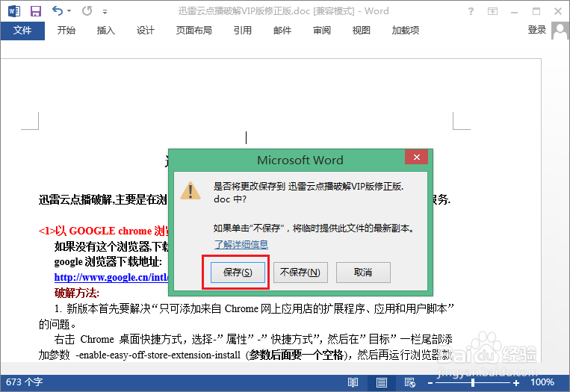Switch to Print Layout view icon

pyautogui.click(x=381, y=382)
